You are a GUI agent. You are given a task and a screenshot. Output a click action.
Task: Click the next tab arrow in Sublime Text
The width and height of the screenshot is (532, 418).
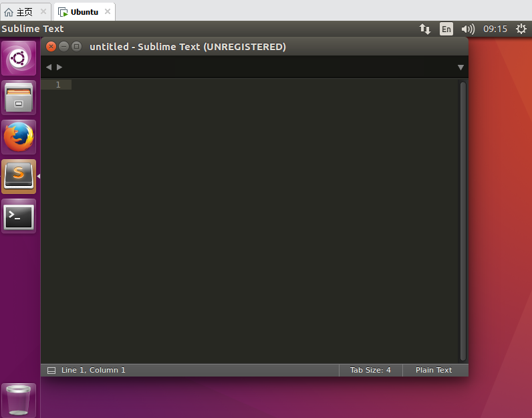pos(59,68)
